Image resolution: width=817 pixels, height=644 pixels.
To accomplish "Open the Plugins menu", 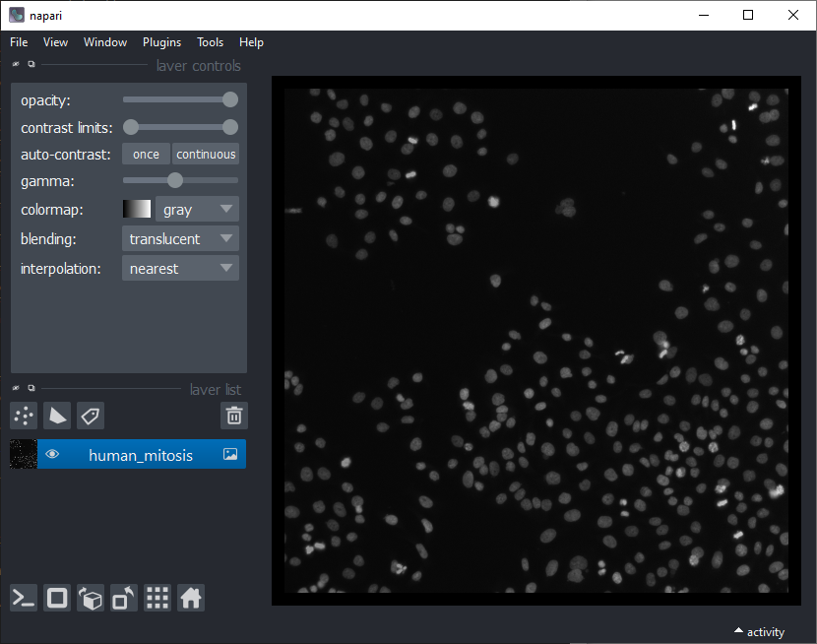I will (x=161, y=42).
